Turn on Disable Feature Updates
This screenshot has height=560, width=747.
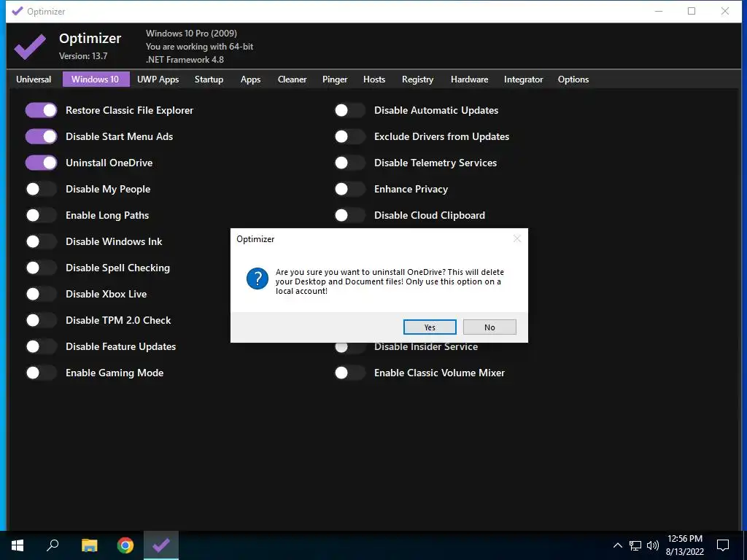tap(41, 346)
